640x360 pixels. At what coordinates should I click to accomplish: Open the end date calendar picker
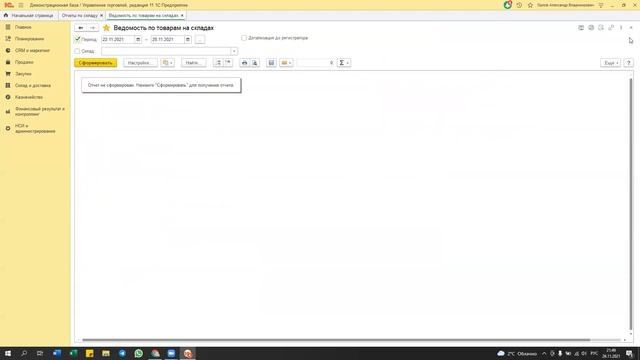[188, 40]
